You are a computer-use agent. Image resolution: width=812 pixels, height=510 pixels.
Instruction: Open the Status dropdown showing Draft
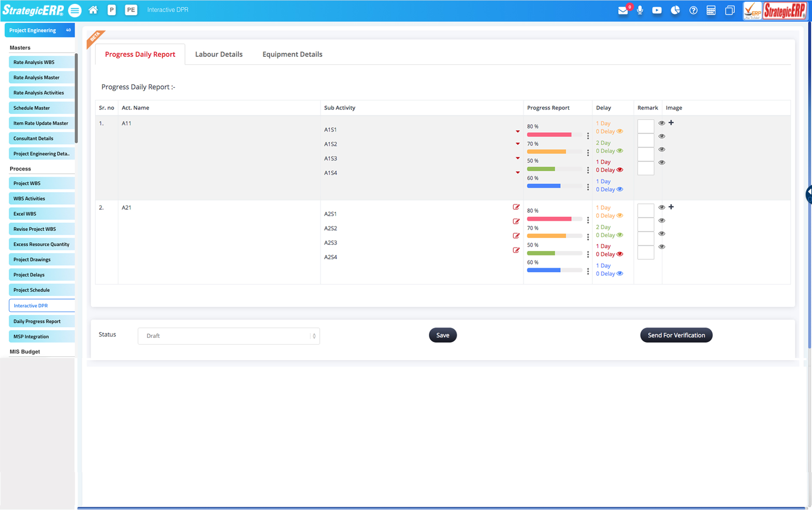229,336
